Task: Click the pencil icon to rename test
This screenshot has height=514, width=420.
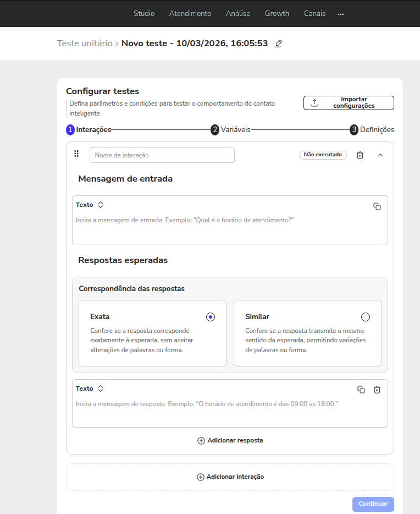Action: point(278,43)
